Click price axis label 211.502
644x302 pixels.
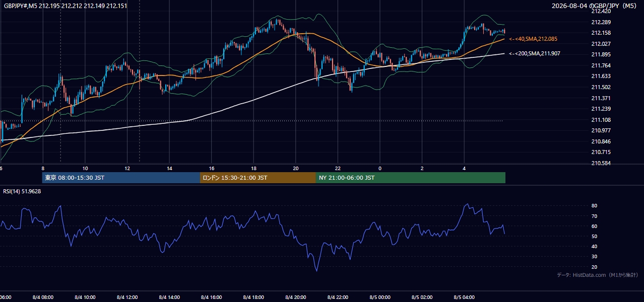pyautogui.click(x=601, y=87)
